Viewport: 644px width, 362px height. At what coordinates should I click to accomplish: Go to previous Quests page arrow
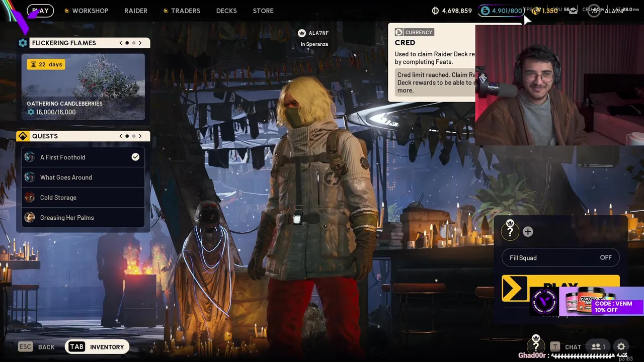[x=121, y=136]
